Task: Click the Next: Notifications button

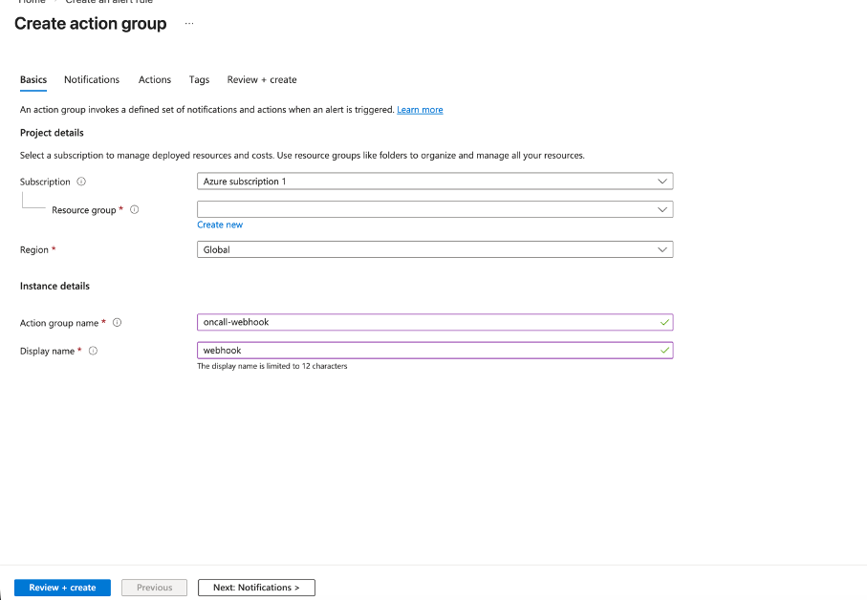Action: (256, 588)
